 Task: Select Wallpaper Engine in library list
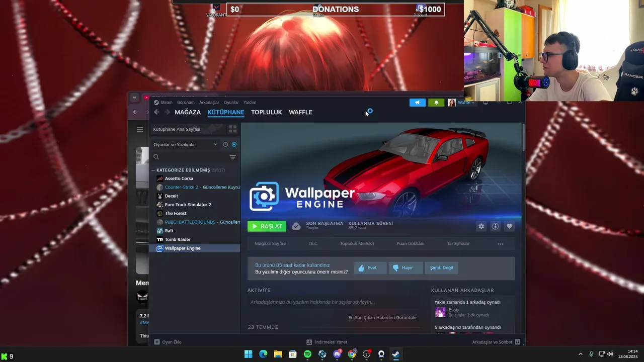[195, 248]
